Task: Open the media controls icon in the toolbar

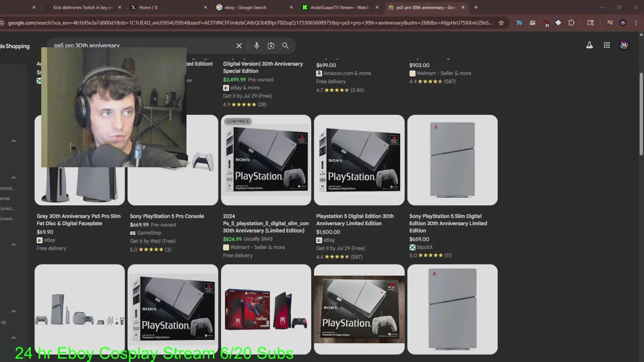Action: coord(610,23)
